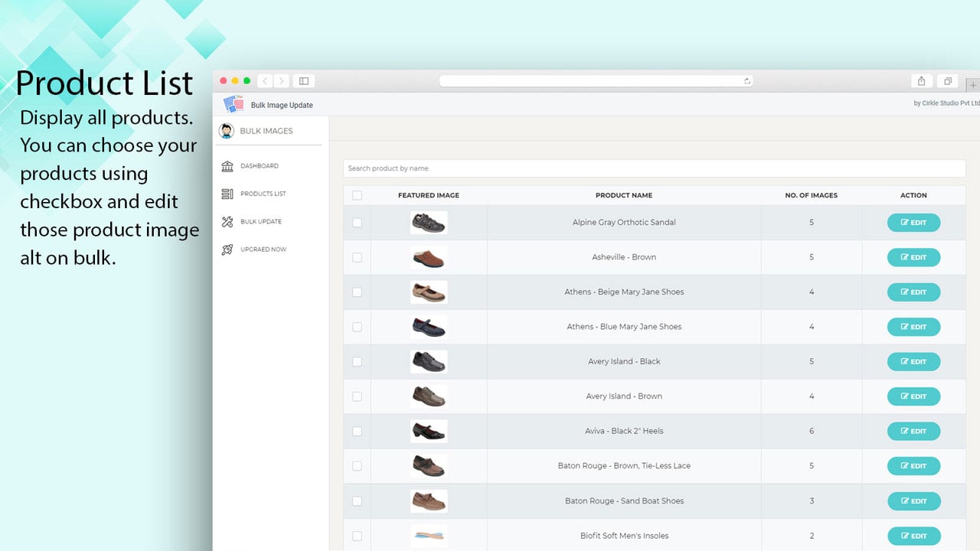Click the Upgrade Now rocket icon
The image size is (980, 551).
[x=227, y=249]
